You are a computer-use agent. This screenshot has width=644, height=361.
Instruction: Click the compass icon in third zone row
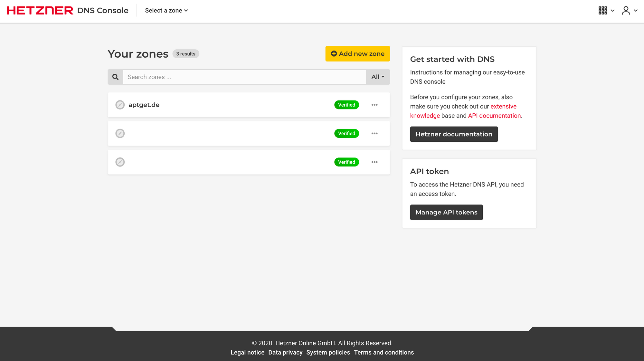(x=120, y=162)
